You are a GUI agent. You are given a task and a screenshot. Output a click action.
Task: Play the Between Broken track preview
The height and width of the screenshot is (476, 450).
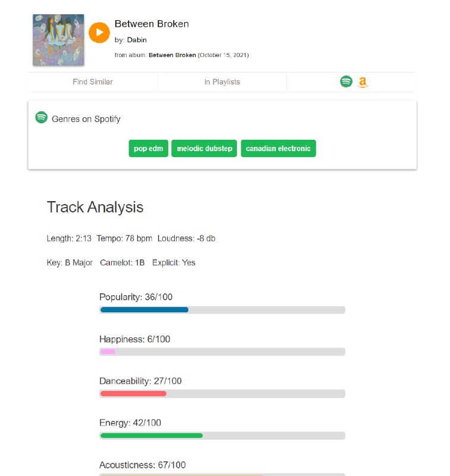(x=99, y=32)
